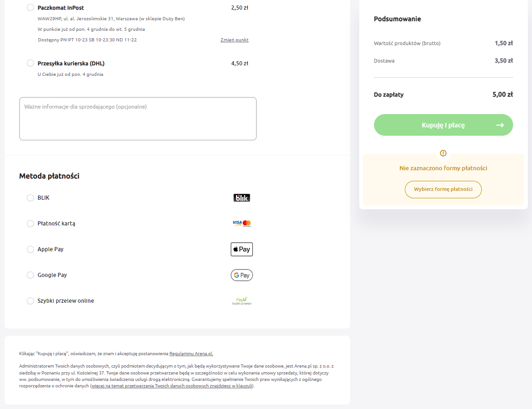This screenshot has height=409, width=532.
Task: Click the Zmień punkt link
Action: tap(234, 40)
